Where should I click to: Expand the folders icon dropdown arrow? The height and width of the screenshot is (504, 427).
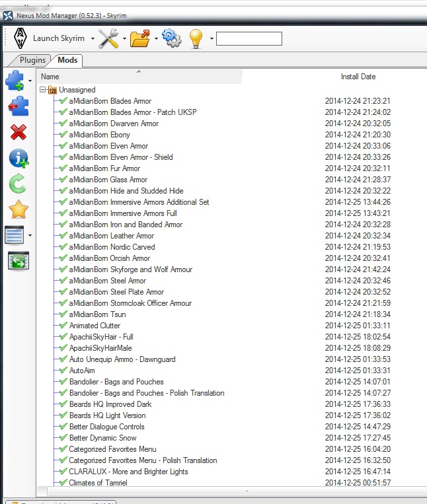pos(156,38)
